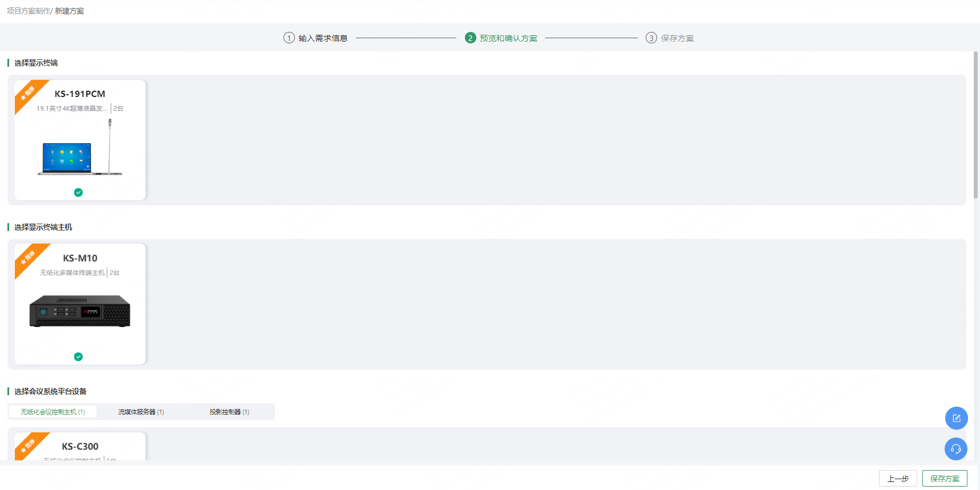
Task: Click the recommended ribbon on KS-191PCM
Action: [27, 92]
